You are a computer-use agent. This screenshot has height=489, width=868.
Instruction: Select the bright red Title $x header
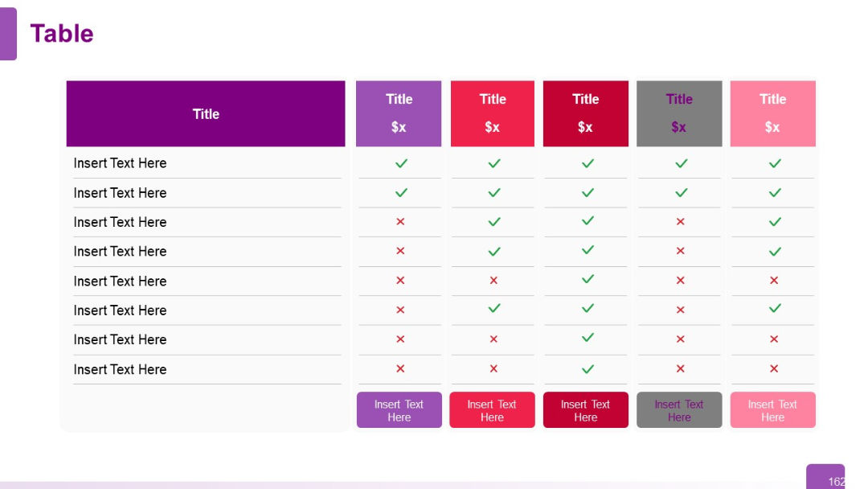pyautogui.click(x=493, y=113)
